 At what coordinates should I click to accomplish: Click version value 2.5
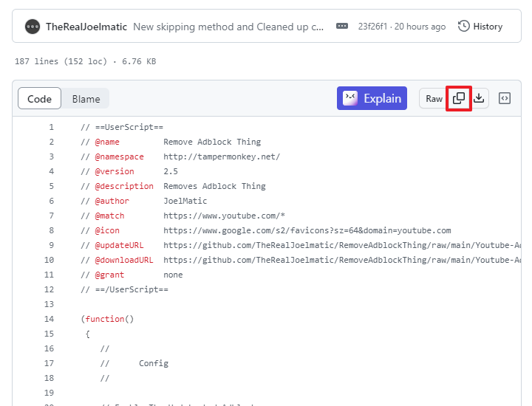pyautogui.click(x=171, y=171)
